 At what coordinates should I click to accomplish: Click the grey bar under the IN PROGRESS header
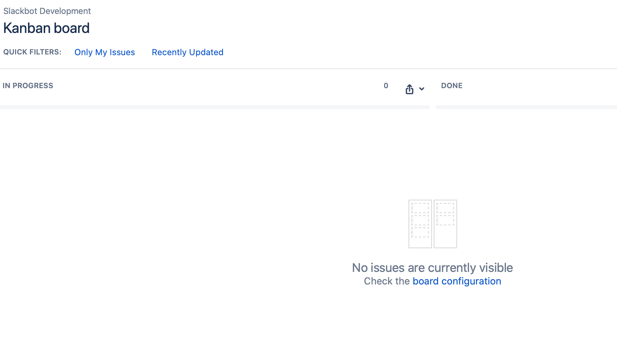[x=215, y=107]
